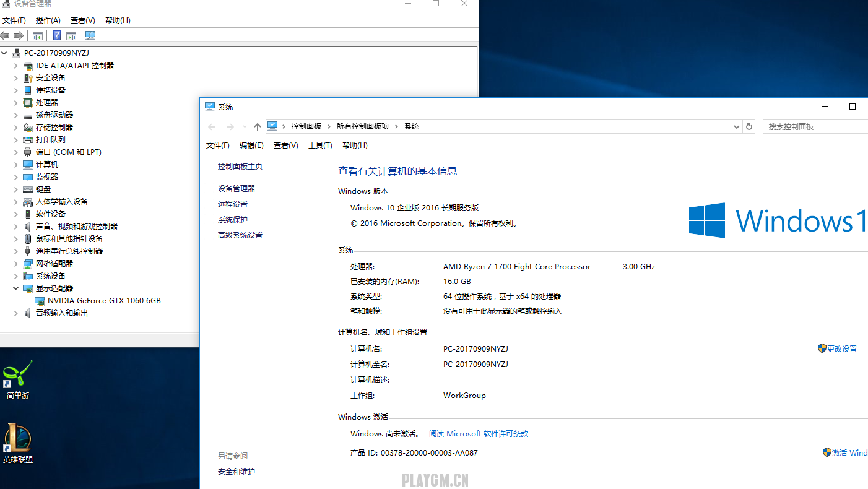This screenshot has height=489, width=868.
Task: Click the 便携设备 category icon
Action: point(28,90)
